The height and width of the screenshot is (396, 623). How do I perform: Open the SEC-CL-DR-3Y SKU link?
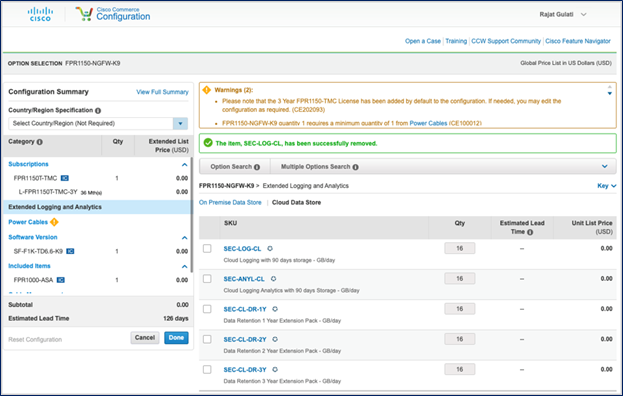click(x=245, y=369)
